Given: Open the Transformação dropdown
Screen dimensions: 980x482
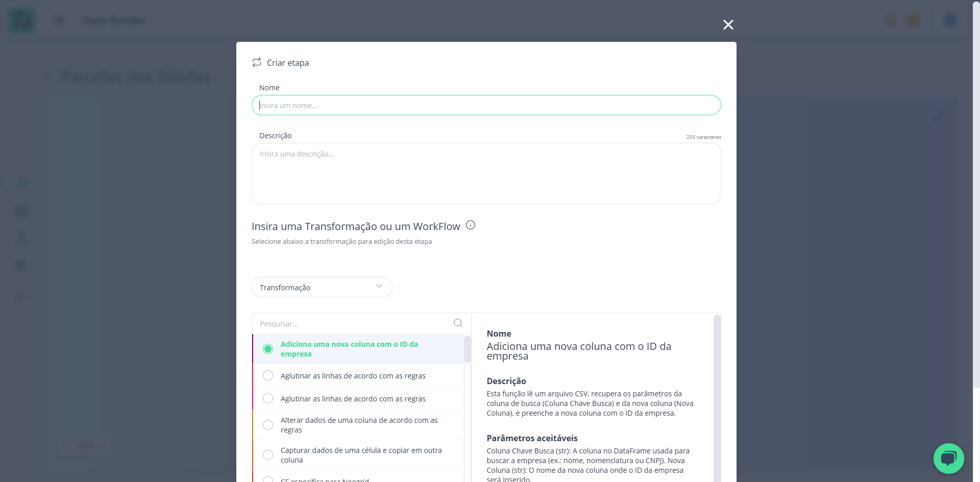Looking at the screenshot, I should coord(322,287).
